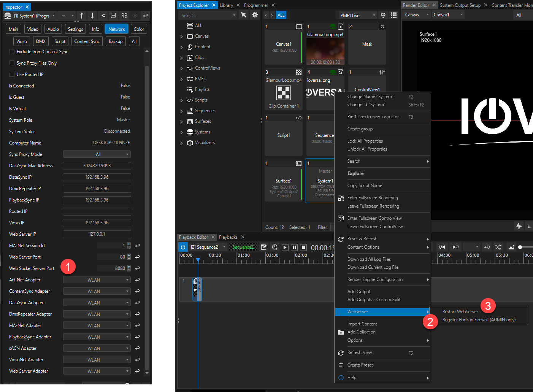Click the shuffle icon in Playback Editor
The image size is (533, 392).
[x=498, y=247]
